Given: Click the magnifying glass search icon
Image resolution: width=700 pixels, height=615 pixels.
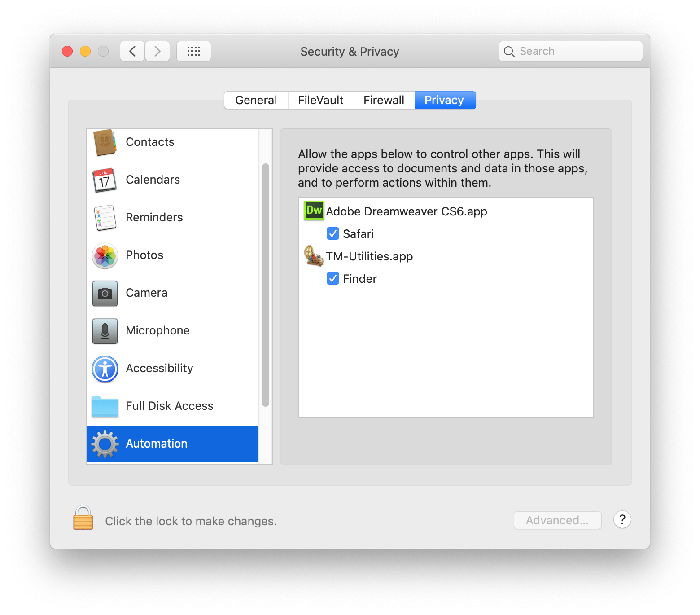Looking at the screenshot, I should (509, 52).
